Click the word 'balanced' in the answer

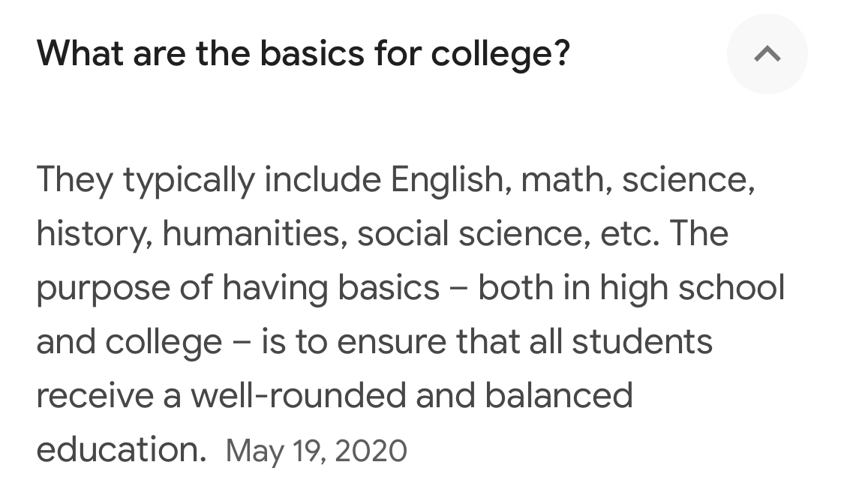pyautogui.click(x=559, y=395)
